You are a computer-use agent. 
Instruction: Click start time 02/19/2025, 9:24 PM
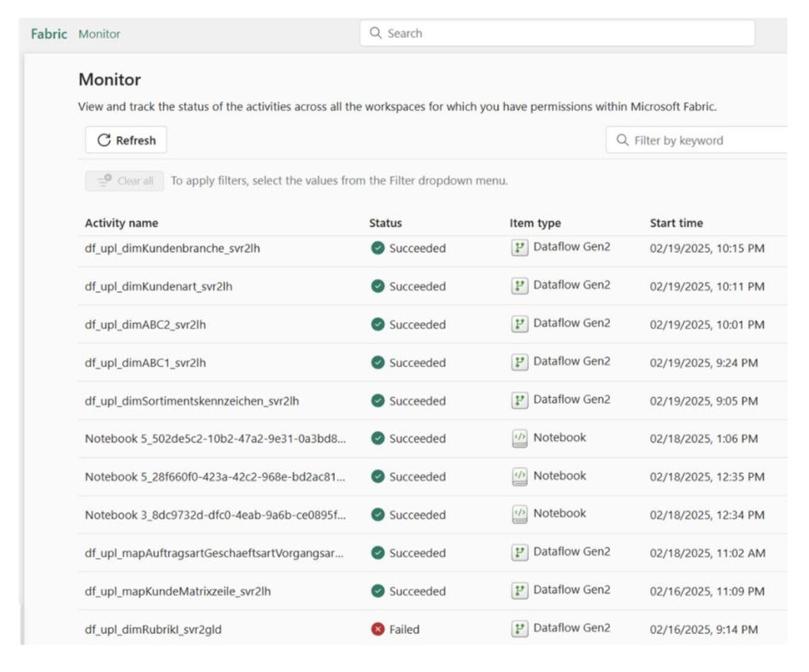click(704, 363)
